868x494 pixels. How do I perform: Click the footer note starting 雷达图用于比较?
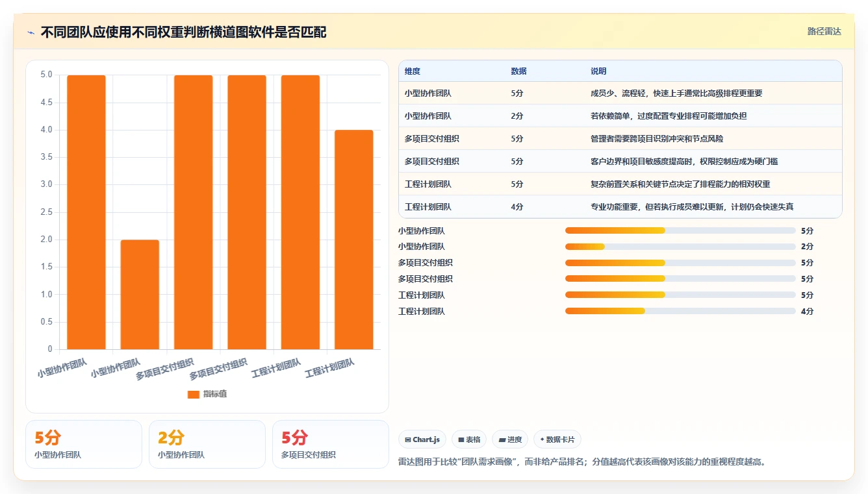pyautogui.click(x=584, y=462)
